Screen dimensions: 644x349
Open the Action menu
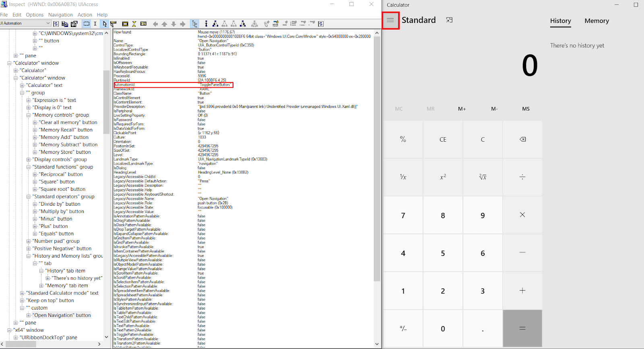coord(85,14)
